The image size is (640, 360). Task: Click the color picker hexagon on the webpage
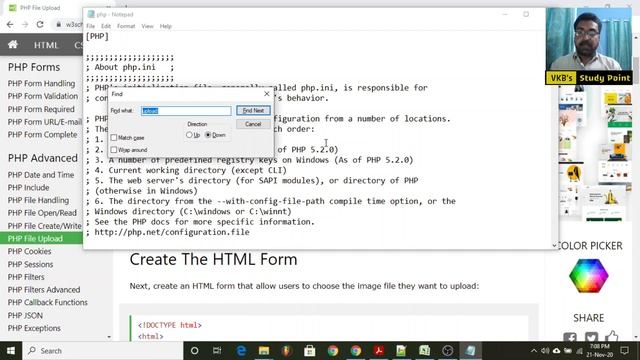click(x=589, y=276)
